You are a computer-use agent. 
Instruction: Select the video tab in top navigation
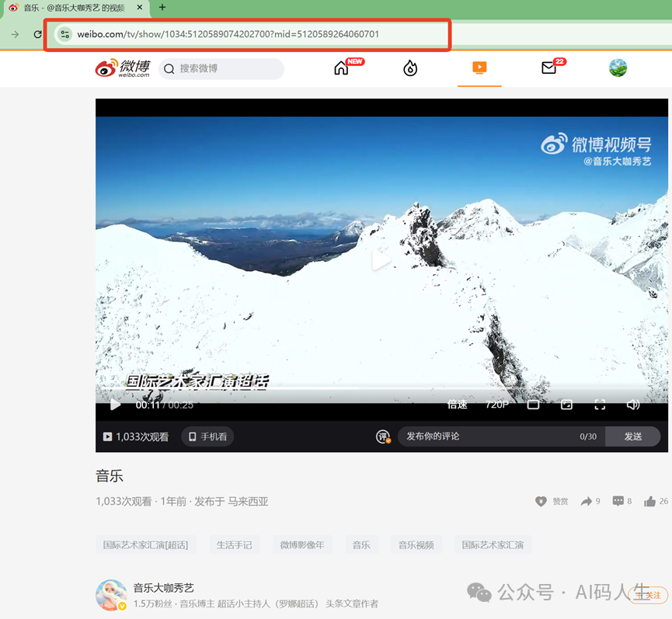pos(479,68)
